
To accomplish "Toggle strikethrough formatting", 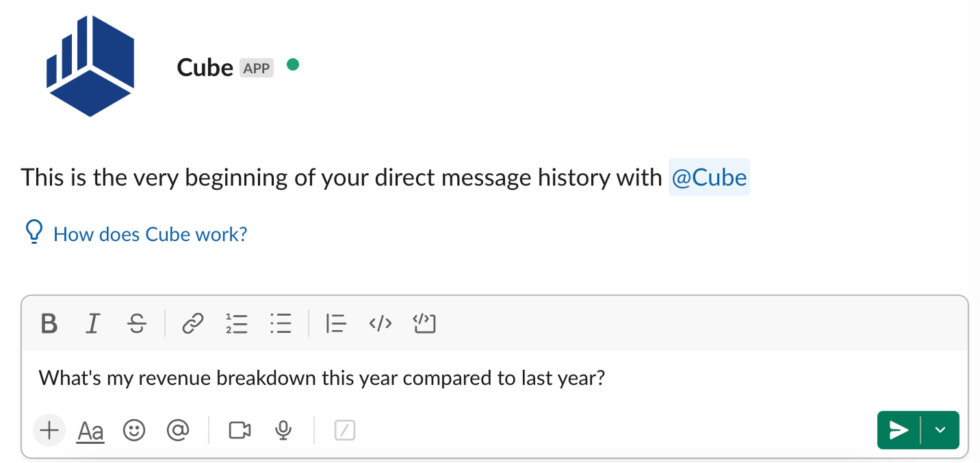I will tap(137, 323).
